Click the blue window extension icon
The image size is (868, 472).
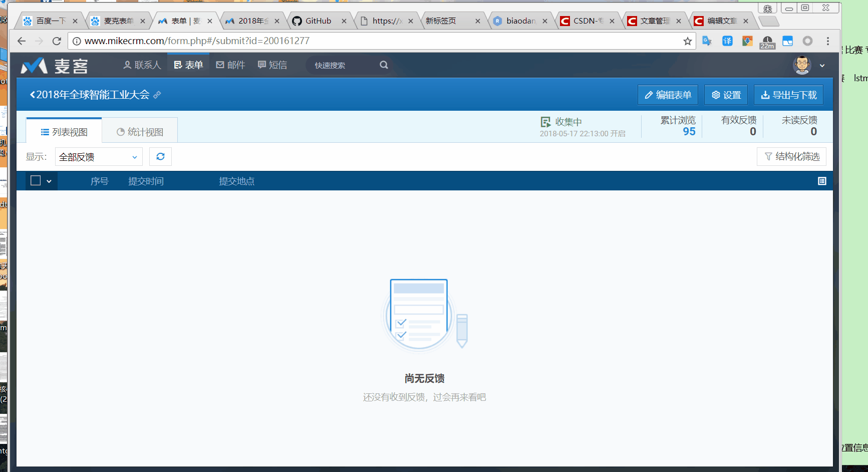[x=787, y=41]
